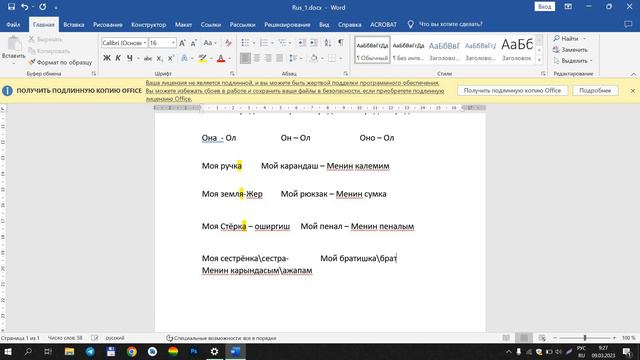Click the Заменить replace icon
The height and width of the screenshot is (360, 640).
click(x=556, y=49)
